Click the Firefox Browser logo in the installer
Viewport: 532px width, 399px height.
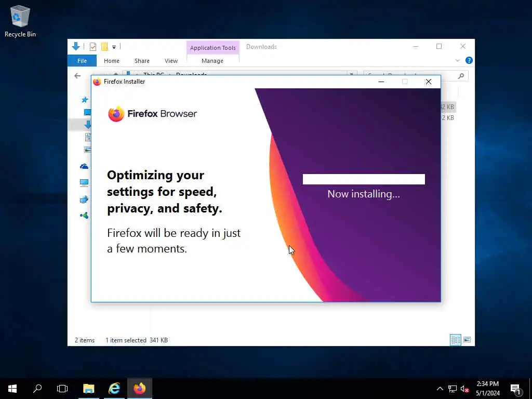152,114
